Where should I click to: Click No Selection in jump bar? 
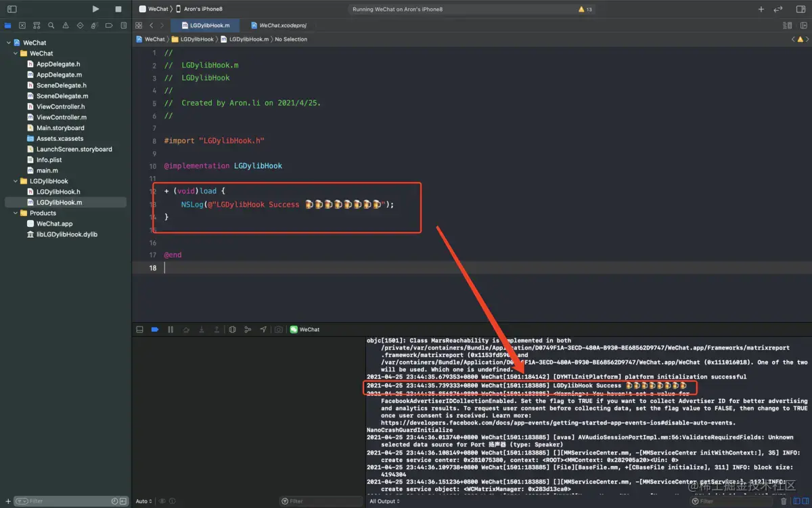[x=291, y=39]
